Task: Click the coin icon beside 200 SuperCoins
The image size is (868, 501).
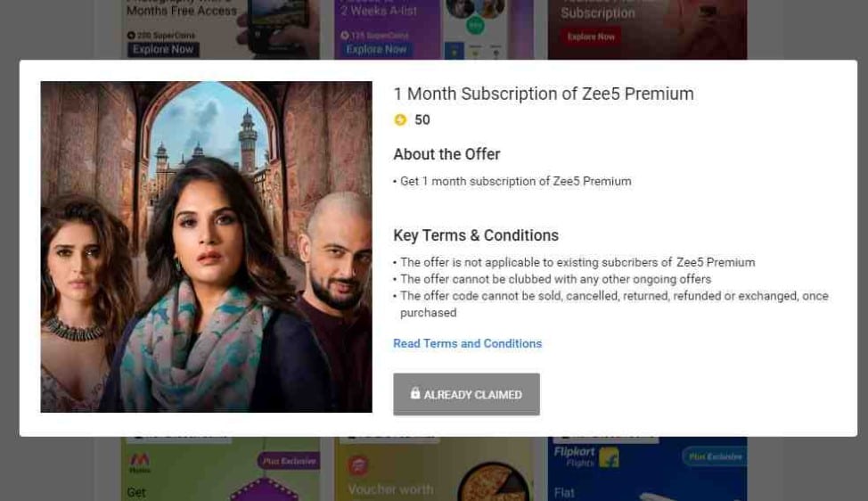Action: [131, 36]
